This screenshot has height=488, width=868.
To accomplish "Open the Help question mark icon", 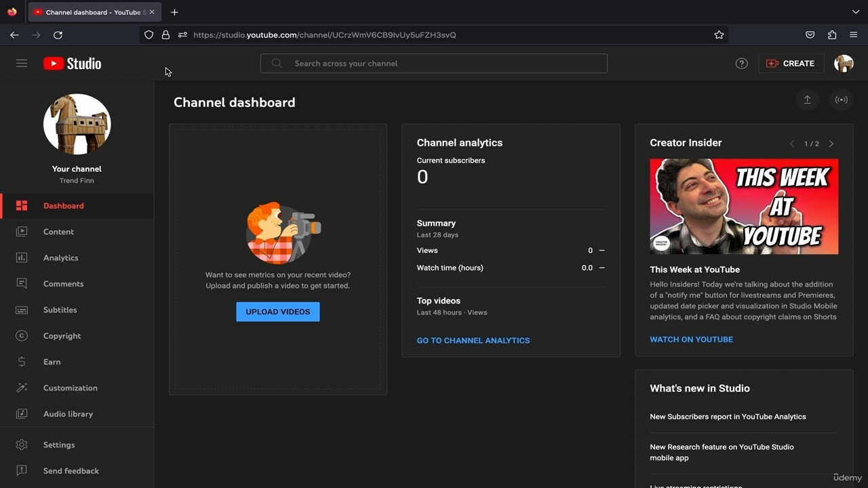I will [x=741, y=63].
